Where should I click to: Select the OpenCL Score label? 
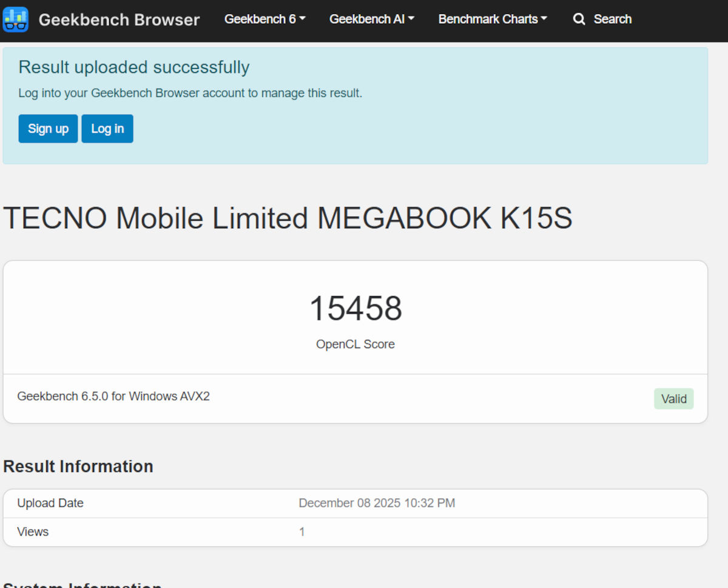click(x=355, y=344)
